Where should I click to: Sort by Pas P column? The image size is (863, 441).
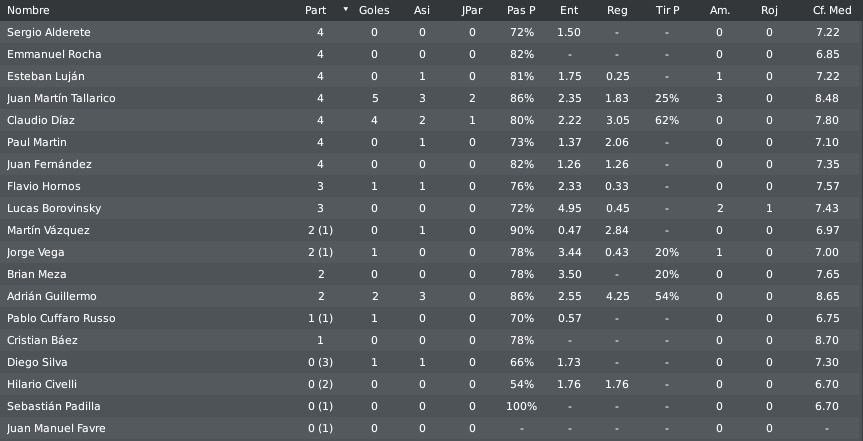(x=521, y=10)
